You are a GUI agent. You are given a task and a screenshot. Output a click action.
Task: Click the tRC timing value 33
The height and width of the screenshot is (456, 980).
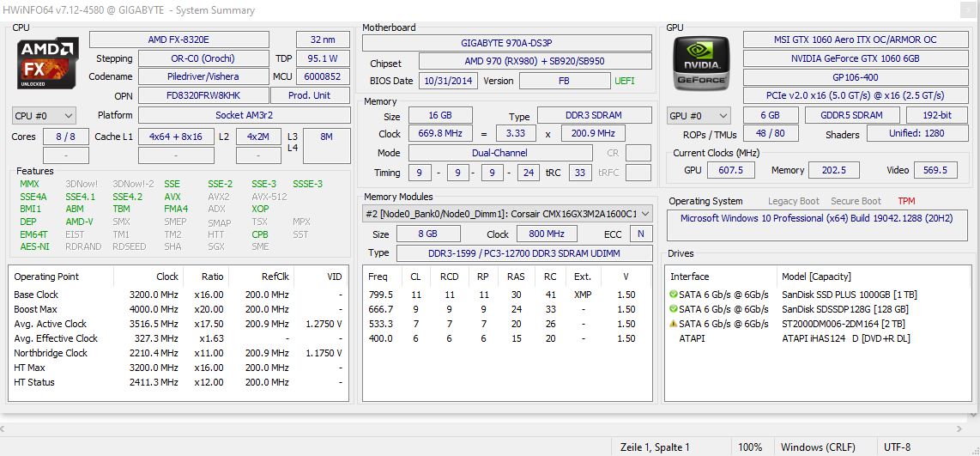[580, 172]
